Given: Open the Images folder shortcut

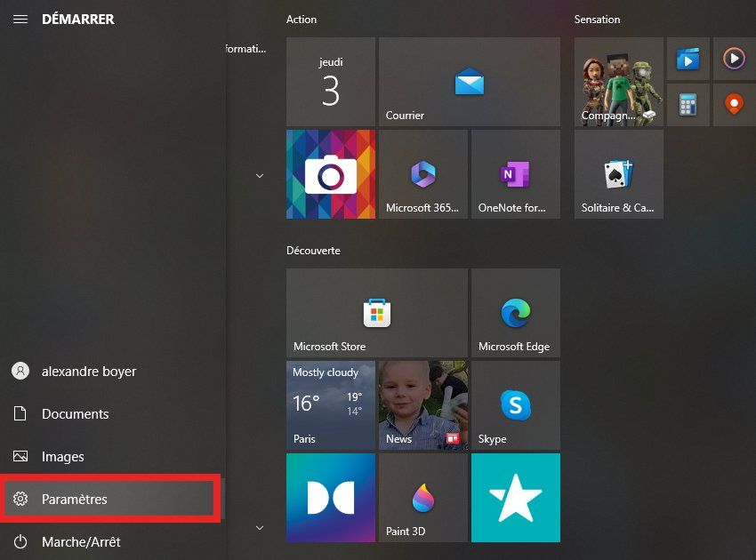Looking at the screenshot, I should click(x=111, y=456).
